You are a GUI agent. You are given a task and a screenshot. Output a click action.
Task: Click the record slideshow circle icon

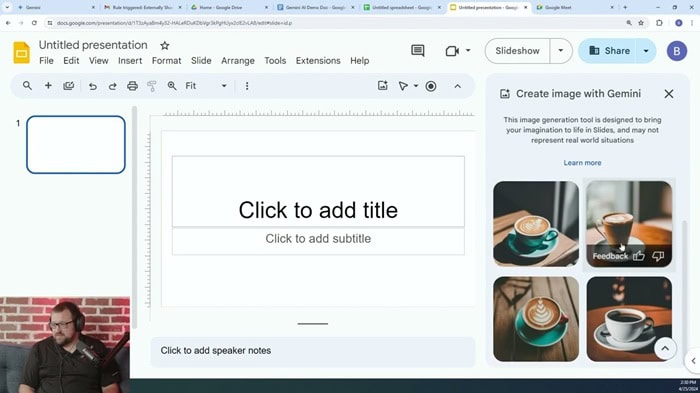(x=431, y=86)
